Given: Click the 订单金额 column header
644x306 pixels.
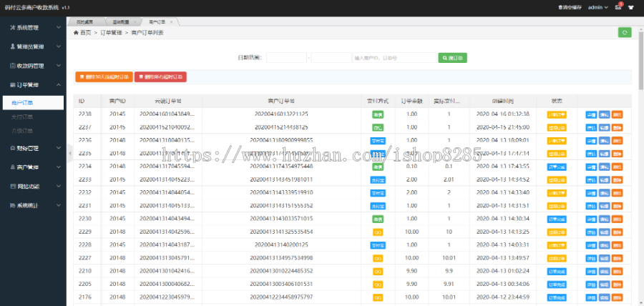Looking at the screenshot, I should (x=412, y=101).
